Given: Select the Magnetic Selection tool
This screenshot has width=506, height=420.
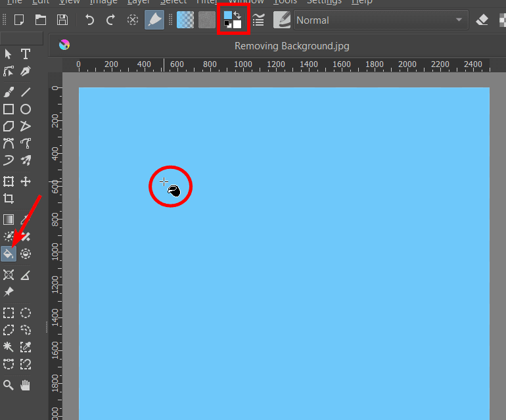Looking at the screenshot, I should [26, 364].
